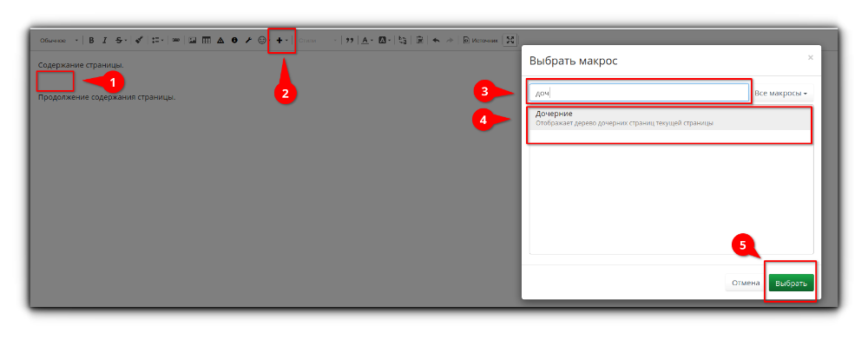This screenshot has width=868, height=339.
Task: Insert a block quote
Action: 349,41
